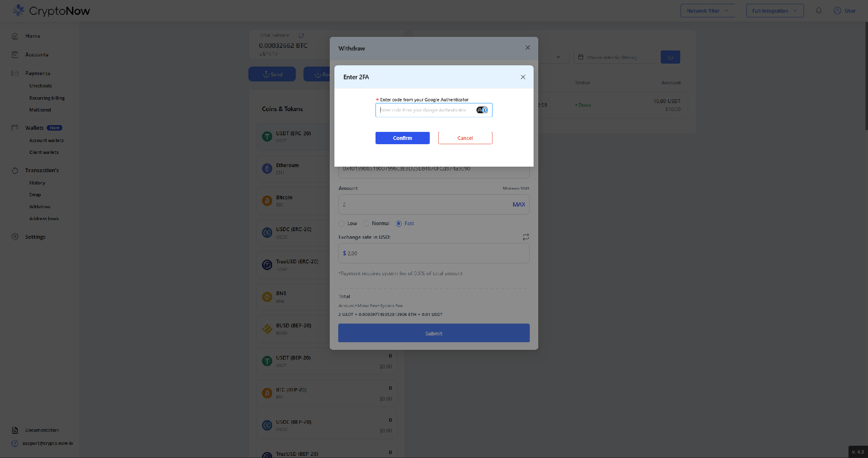Viewport: 868px width, 458px height.
Task: Click the blue export button beside date filter
Action: pyautogui.click(x=670, y=57)
